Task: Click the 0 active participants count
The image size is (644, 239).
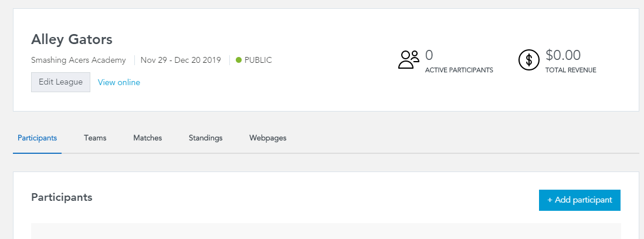Action: pyautogui.click(x=429, y=55)
